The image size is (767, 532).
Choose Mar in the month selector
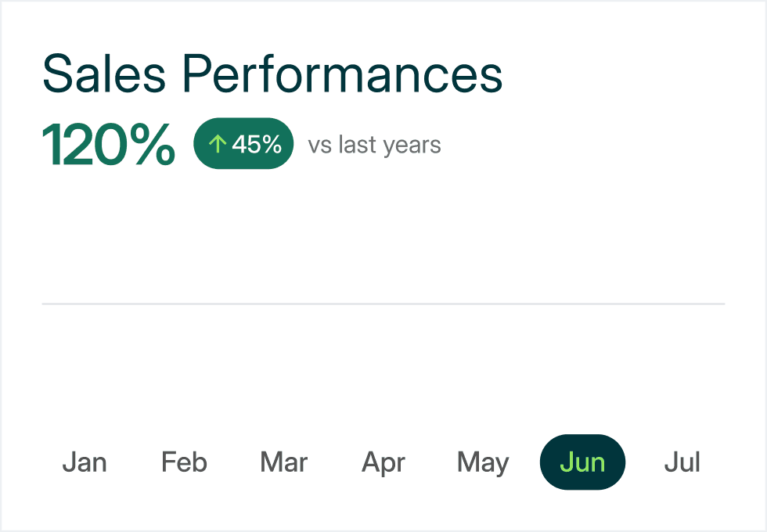point(283,462)
